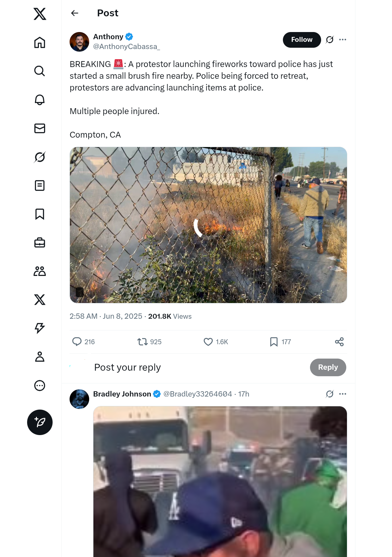Open Notifications bell icon

pos(40,100)
